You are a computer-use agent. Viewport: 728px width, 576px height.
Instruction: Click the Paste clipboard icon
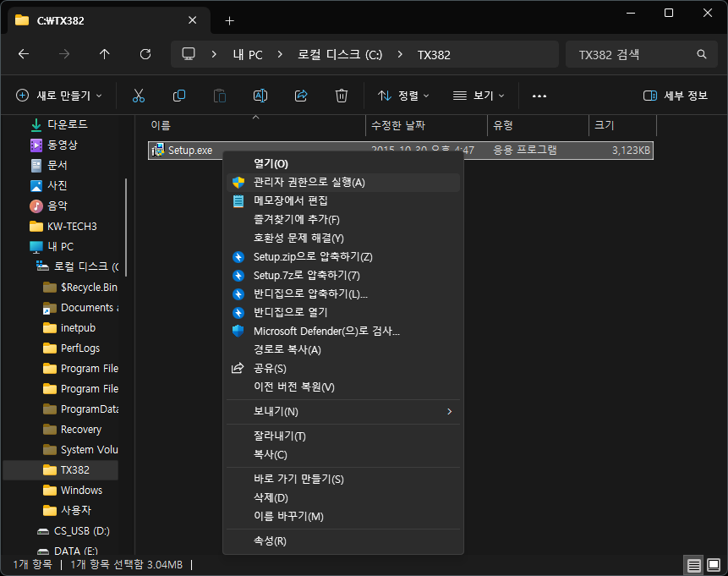point(220,96)
